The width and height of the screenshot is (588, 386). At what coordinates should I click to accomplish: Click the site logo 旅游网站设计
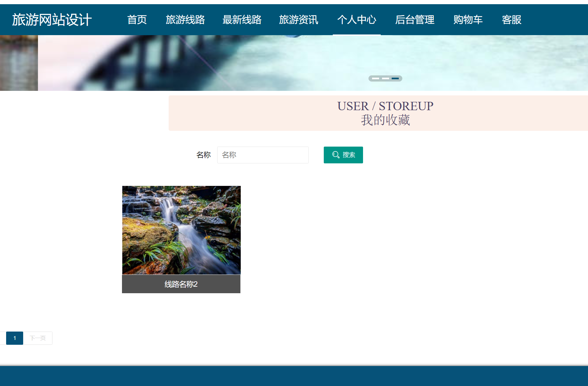(x=51, y=20)
